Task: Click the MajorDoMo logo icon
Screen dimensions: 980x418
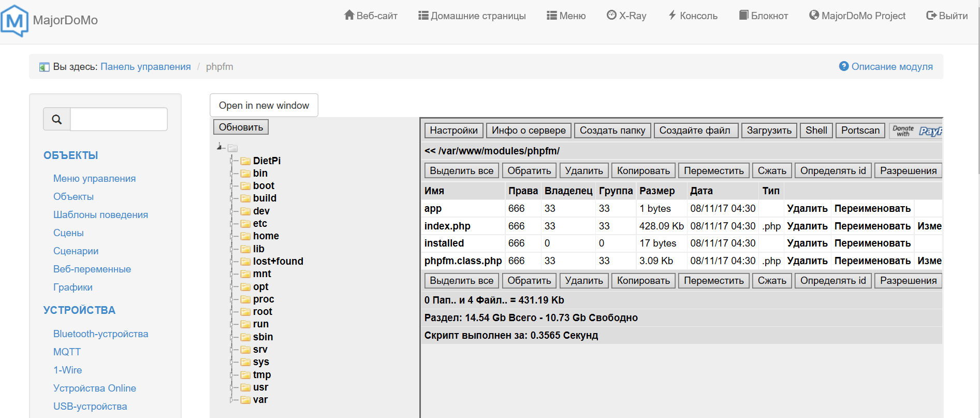Action: pyautogui.click(x=14, y=21)
